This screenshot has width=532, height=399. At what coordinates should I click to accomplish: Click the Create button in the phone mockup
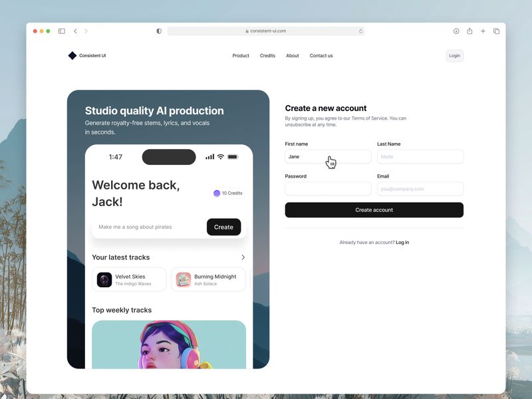click(224, 227)
